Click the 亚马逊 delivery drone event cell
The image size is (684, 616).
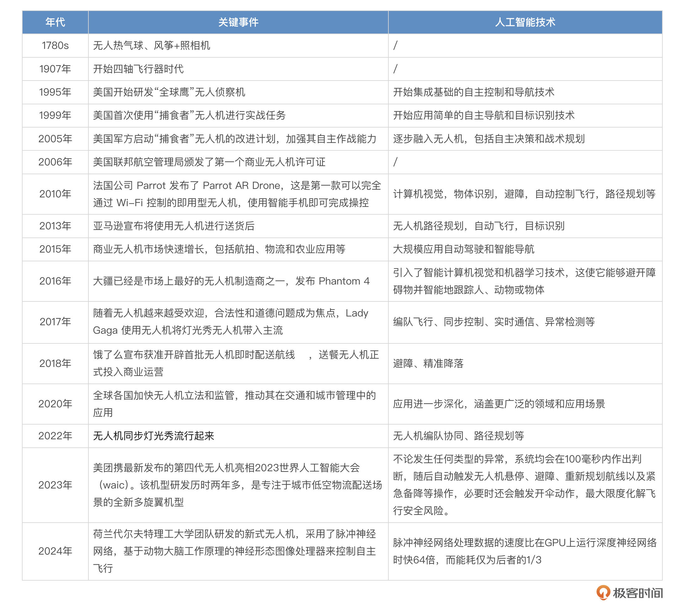(174, 226)
